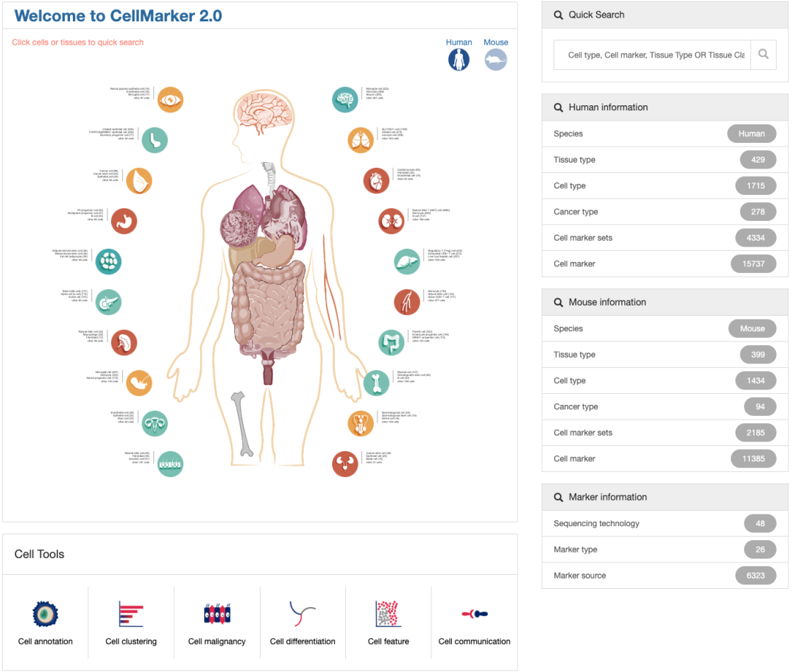Open the Cell malignancy tool
The width and height of the screenshot is (795, 672).
(x=216, y=623)
